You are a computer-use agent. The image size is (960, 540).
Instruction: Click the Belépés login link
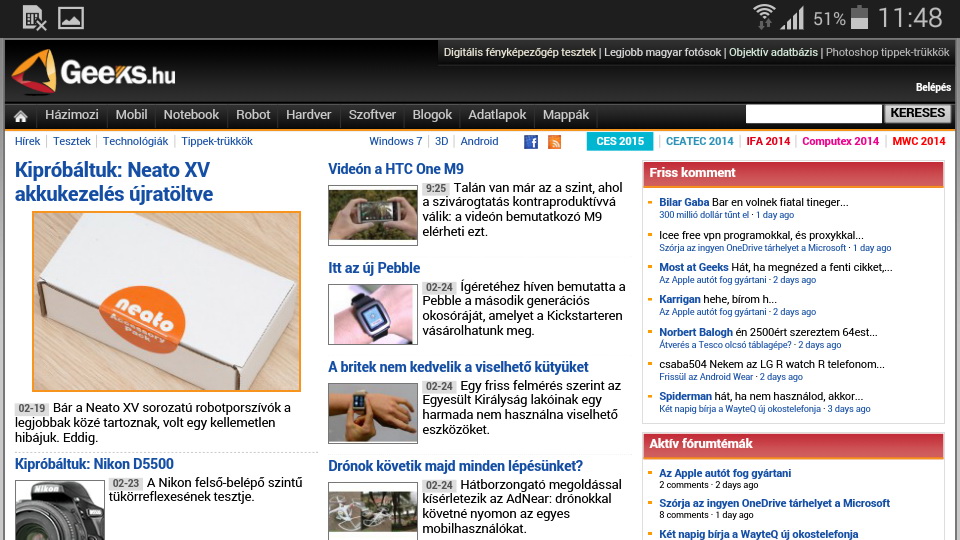(932, 87)
